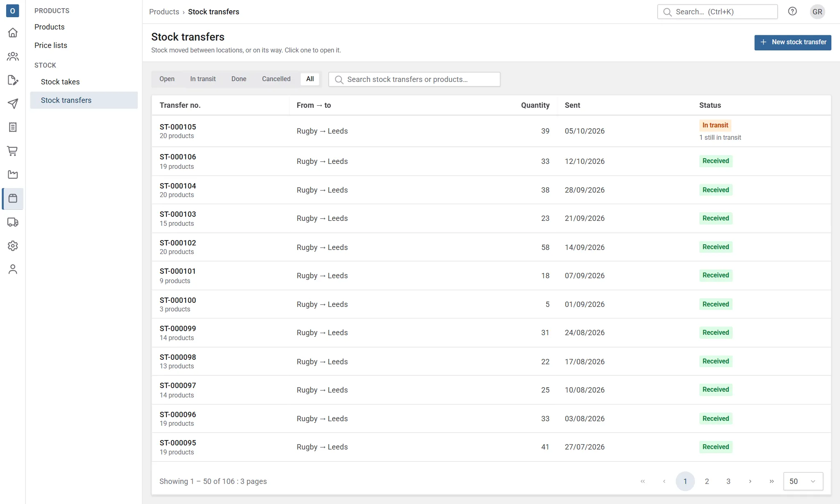Click the Received badge for ST-000100
The image size is (840, 504).
[x=716, y=304]
